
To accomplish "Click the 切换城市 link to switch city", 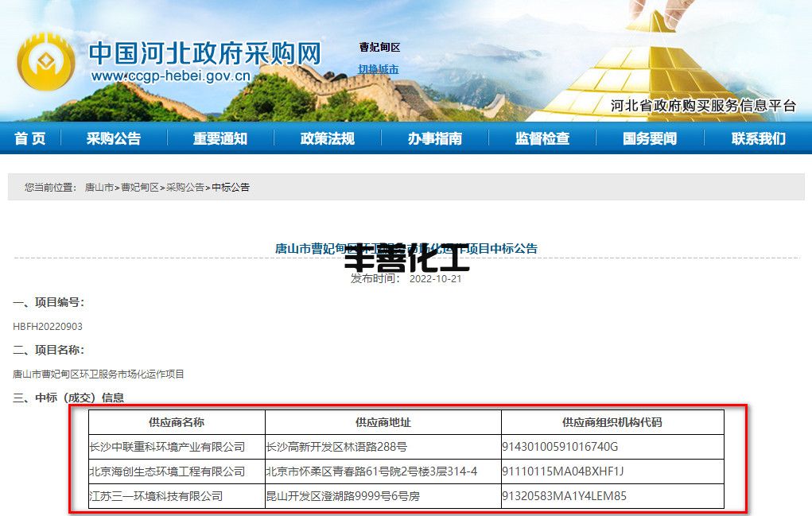I will [x=379, y=69].
